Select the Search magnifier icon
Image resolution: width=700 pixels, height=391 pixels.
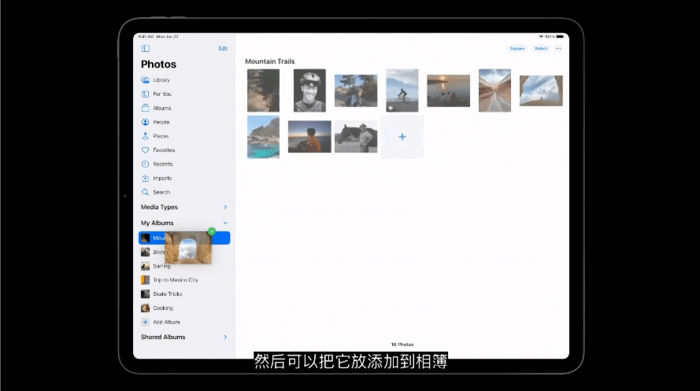click(x=145, y=192)
